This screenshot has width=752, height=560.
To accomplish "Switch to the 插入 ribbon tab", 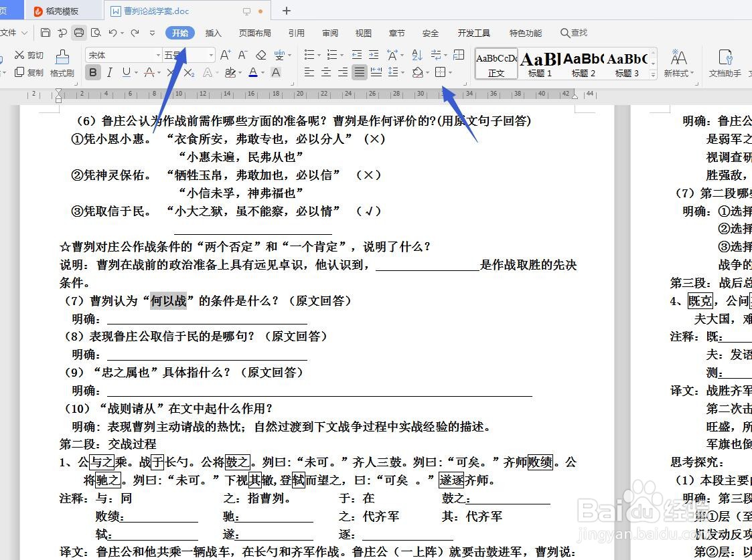I will pos(212,32).
